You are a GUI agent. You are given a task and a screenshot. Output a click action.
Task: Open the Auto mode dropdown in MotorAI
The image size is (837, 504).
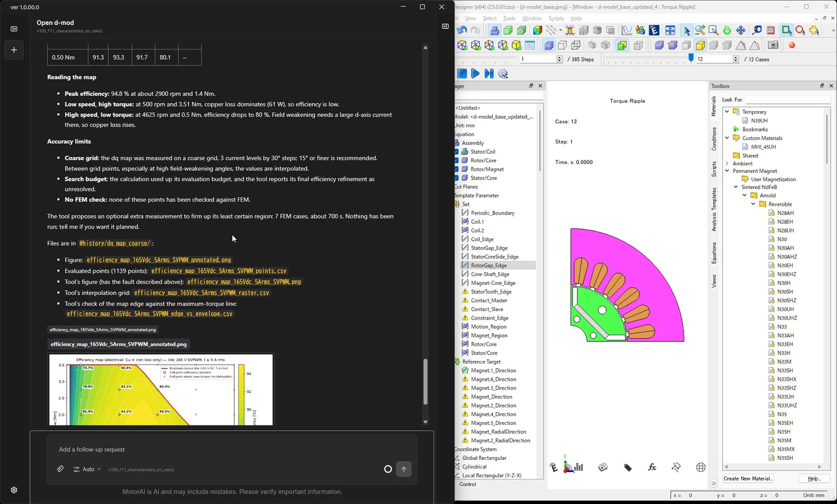87,469
